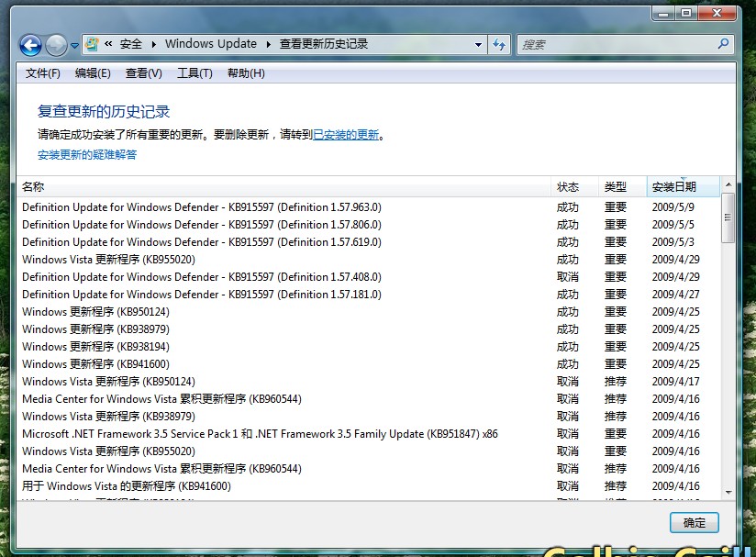Select 用于 Windows Vista 的更新程序 (KB941600) row
Viewport: 756px width, 557px height.
click(x=369, y=486)
